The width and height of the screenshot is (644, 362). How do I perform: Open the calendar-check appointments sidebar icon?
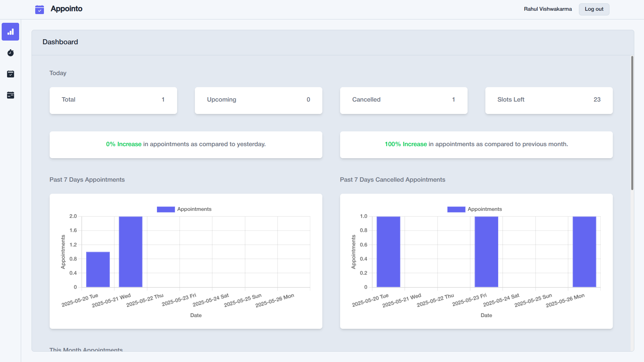coord(10,74)
